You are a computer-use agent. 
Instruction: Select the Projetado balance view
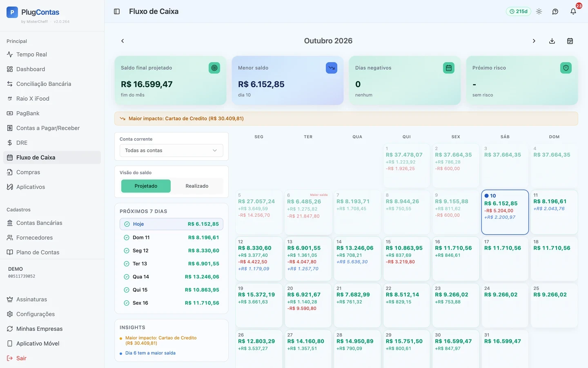[x=146, y=186]
